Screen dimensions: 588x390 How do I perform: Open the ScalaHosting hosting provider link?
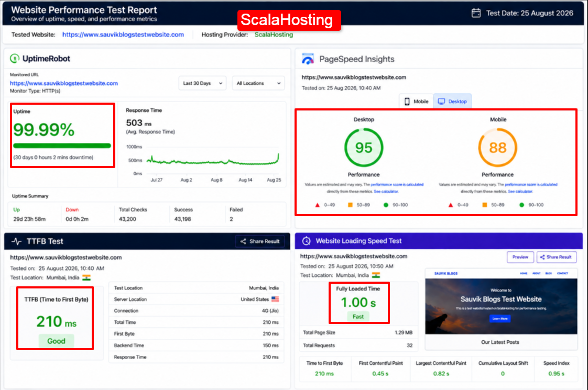click(274, 35)
